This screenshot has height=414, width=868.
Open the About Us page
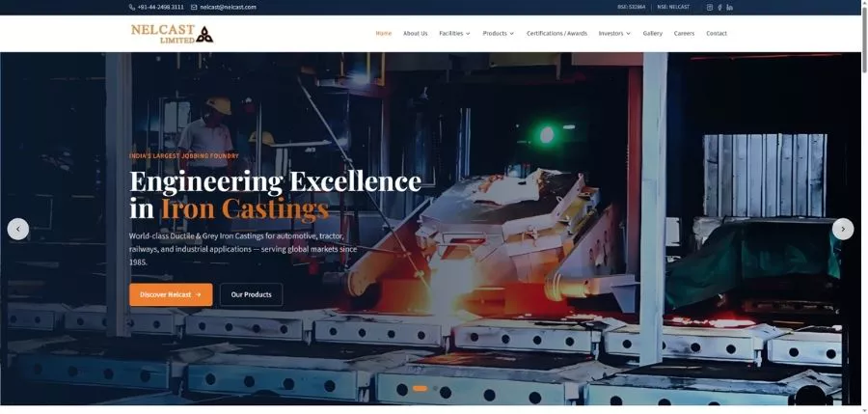415,33
